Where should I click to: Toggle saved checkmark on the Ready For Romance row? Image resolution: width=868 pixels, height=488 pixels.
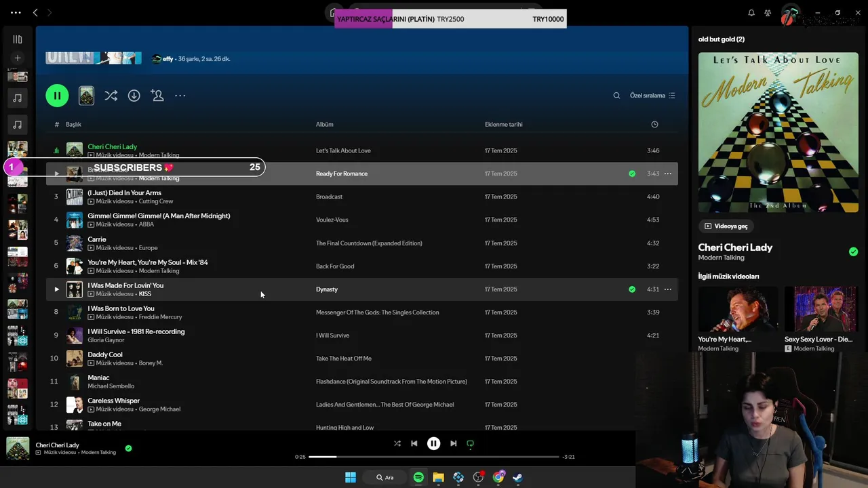click(632, 174)
